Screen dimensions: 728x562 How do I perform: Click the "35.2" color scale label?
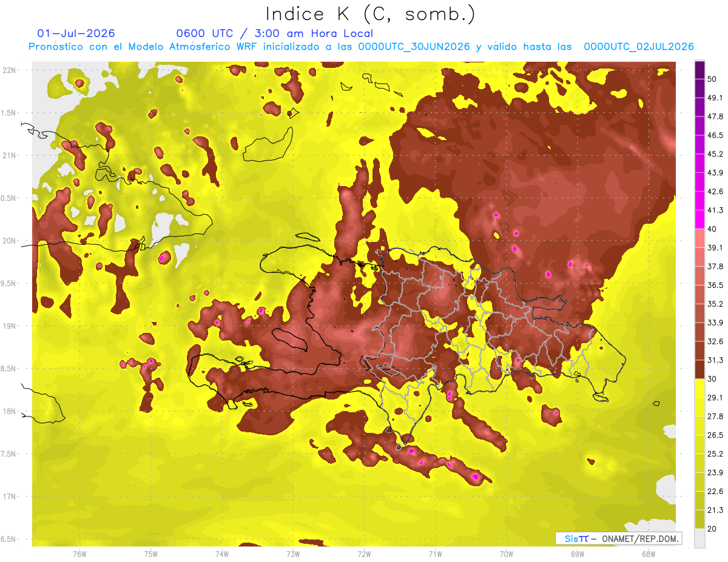tap(715, 304)
